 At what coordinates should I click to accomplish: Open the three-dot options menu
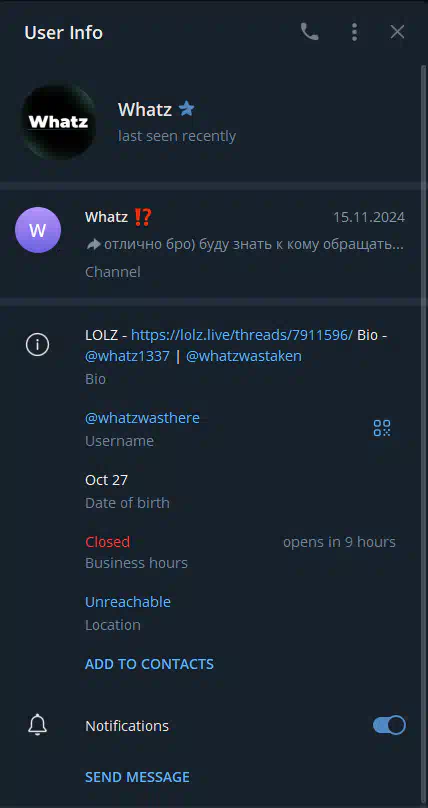pos(354,32)
